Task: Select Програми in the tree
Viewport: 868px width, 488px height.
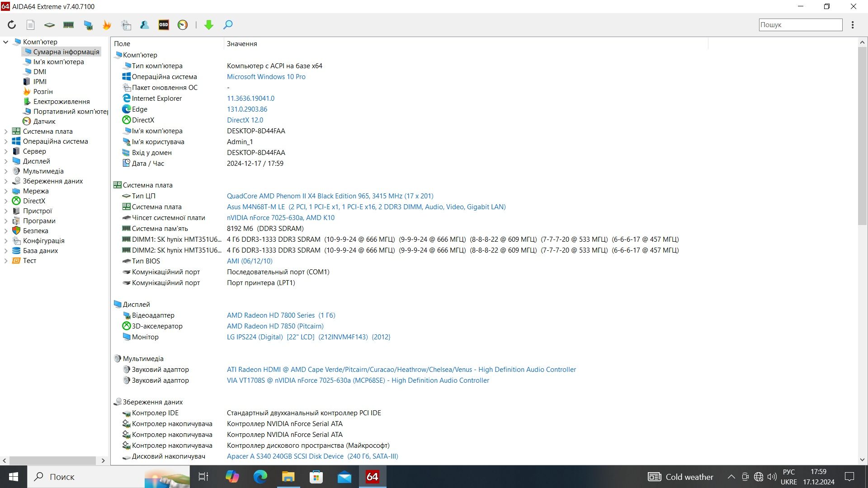Action: (x=39, y=221)
